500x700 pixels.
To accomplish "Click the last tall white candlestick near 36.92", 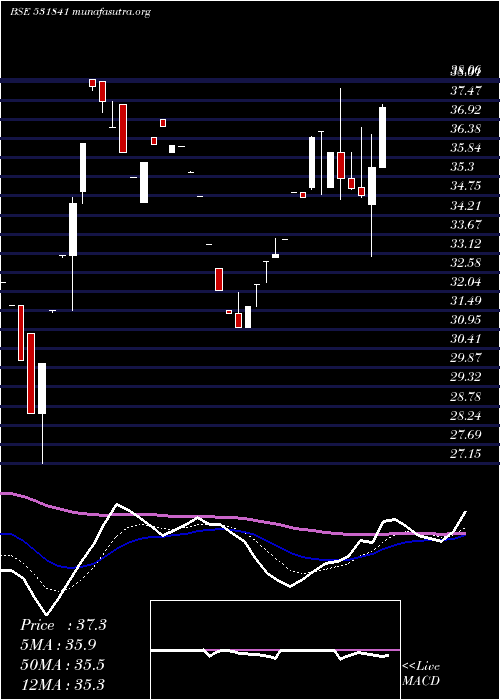I will [383, 138].
